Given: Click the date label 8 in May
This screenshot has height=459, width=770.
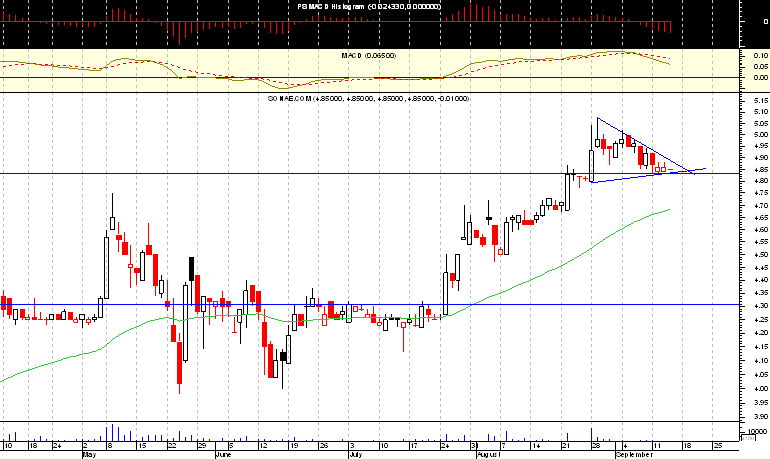Looking at the screenshot, I should pyautogui.click(x=110, y=446).
